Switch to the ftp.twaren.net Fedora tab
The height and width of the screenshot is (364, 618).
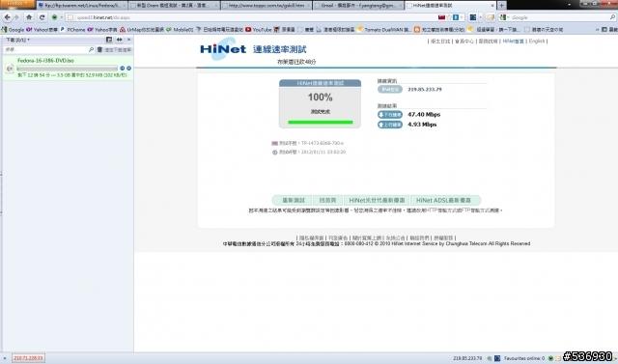coord(82,6)
